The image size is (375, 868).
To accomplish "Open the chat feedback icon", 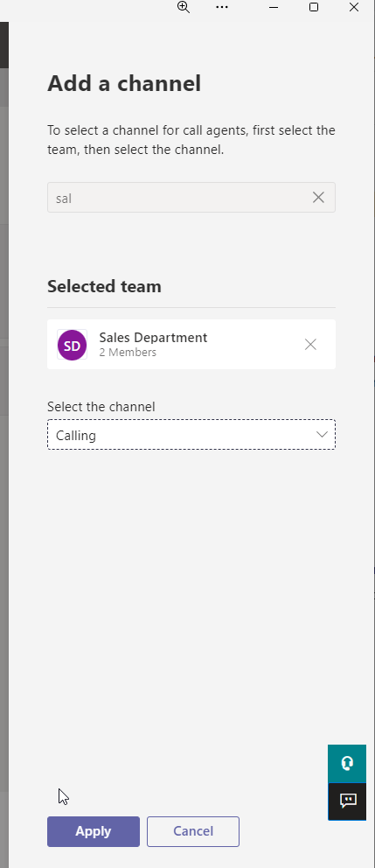I will 347,801.
